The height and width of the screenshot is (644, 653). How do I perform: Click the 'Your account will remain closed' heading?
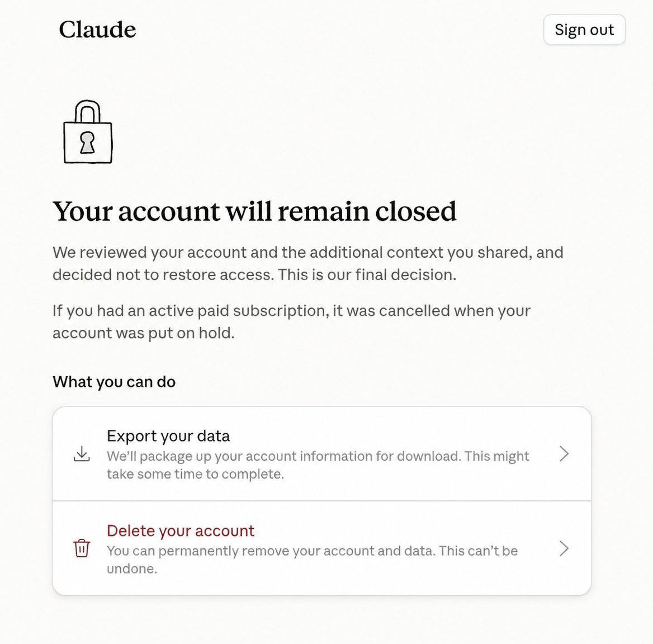pyautogui.click(x=254, y=211)
